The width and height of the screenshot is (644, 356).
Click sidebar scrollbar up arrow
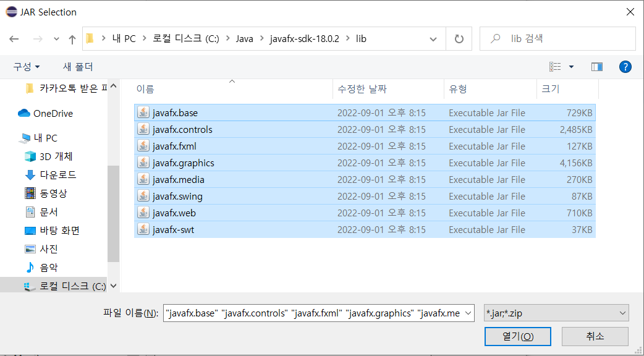tap(113, 87)
